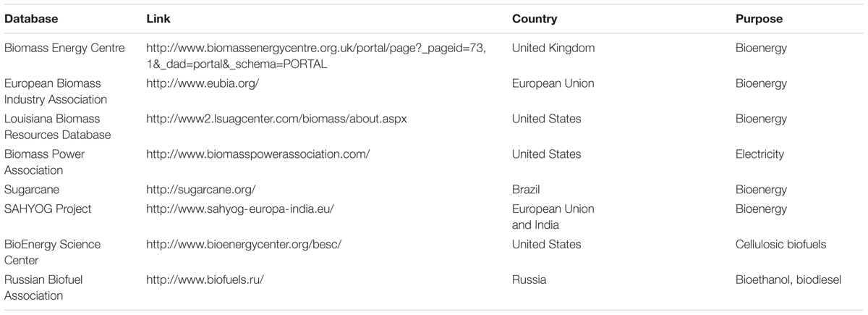Image resolution: width=868 pixels, height=315 pixels.
Task: Follow the lsuagcenter.com biomass link
Action: (276, 119)
